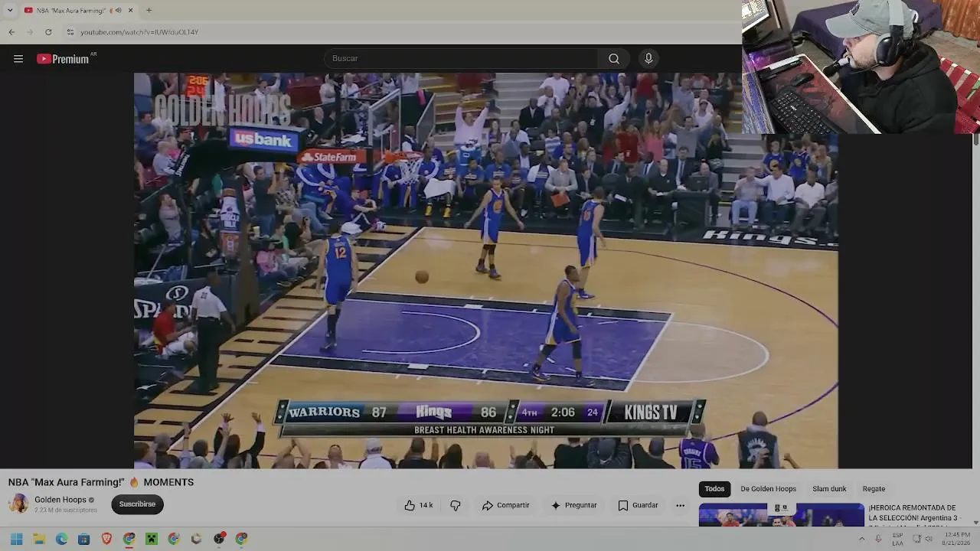This screenshot has width=980, height=551.
Task: Open the Minecraft creeper taskbar icon
Action: pos(152,539)
